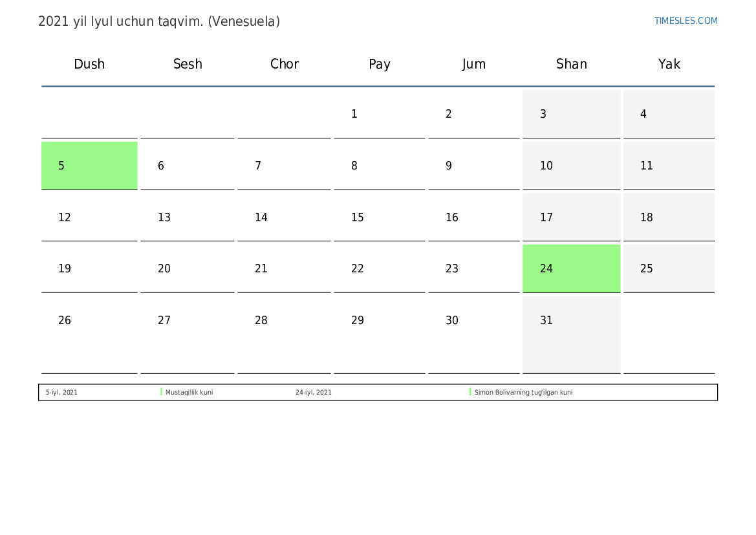
Task: Click 'Simon Bolivarning tug'ilgan kuni' holiday label
Action: coord(524,392)
